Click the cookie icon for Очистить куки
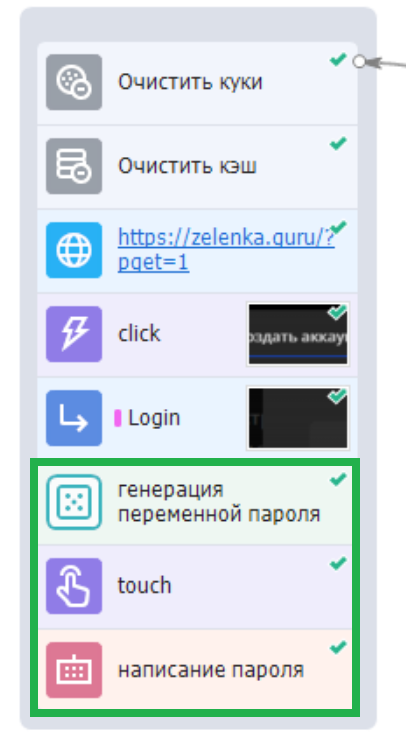Viewport: 406px width, 748px height. click(x=74, y=82)
